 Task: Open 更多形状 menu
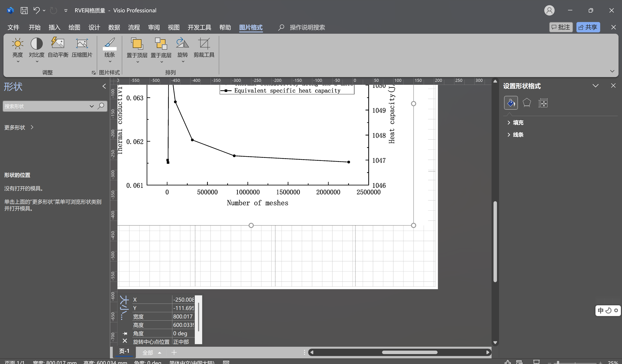pyautogui.click(x=19, y=127)
